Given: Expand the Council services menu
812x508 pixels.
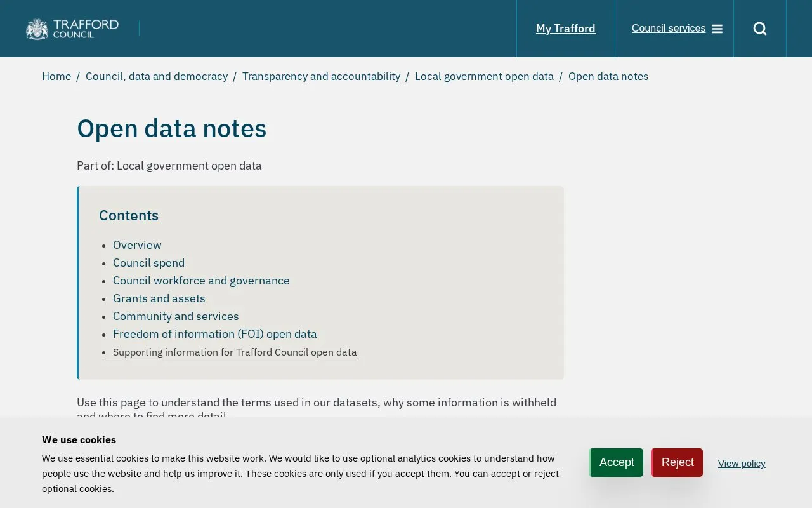Looking at the screenshot, I should click(677, 29).
